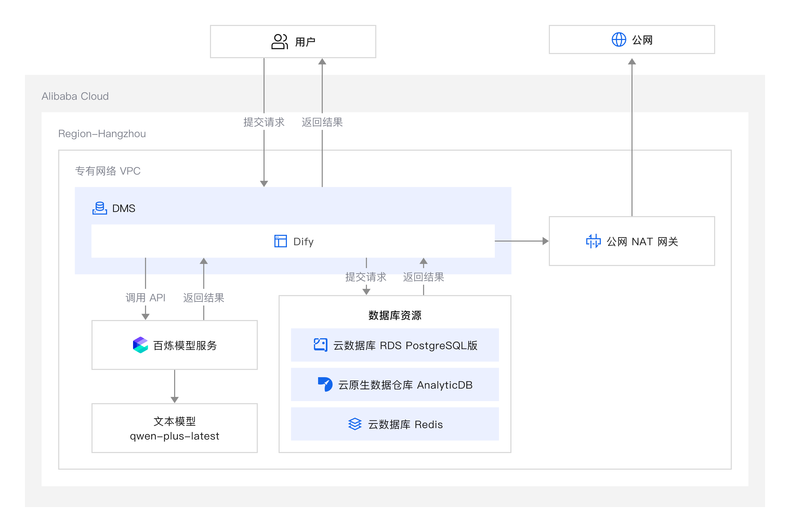Click the Region-Hangzhou label

pos(102,134)
